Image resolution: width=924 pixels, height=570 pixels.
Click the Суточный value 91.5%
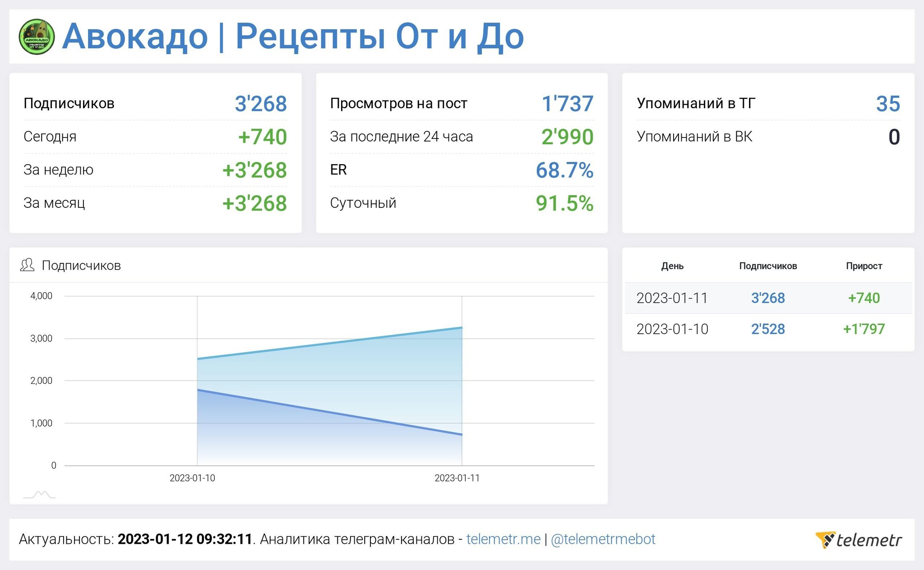tap(564, 203)
